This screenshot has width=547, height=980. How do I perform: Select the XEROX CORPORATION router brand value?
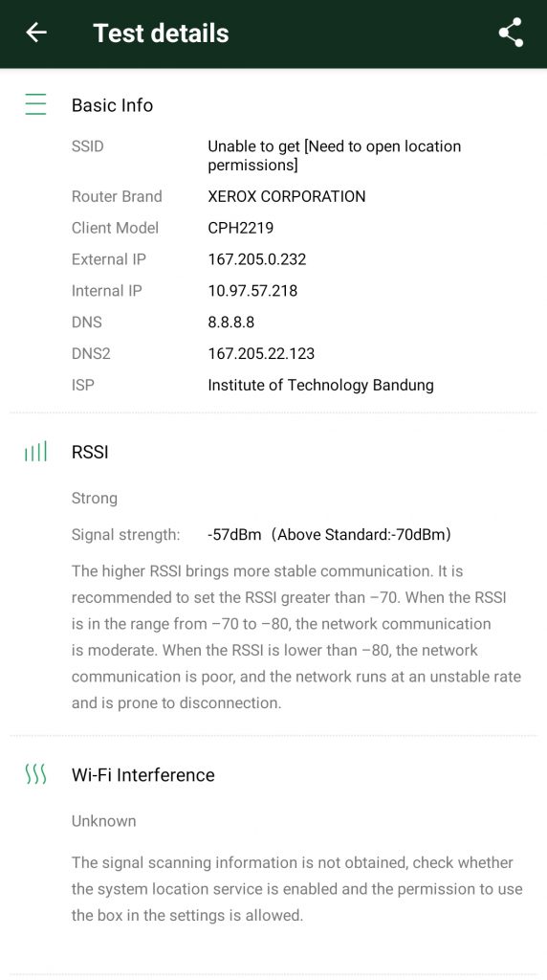[287, 196]
